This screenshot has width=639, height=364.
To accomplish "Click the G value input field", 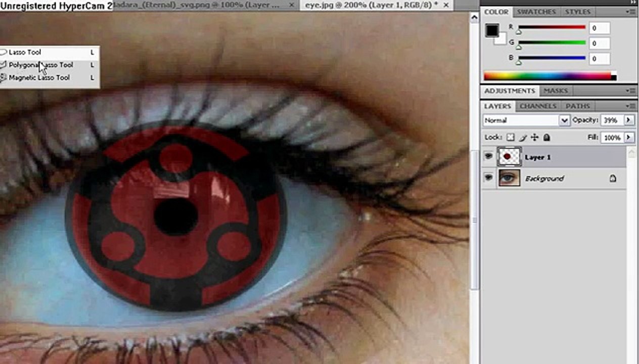I will click(600, 43).
